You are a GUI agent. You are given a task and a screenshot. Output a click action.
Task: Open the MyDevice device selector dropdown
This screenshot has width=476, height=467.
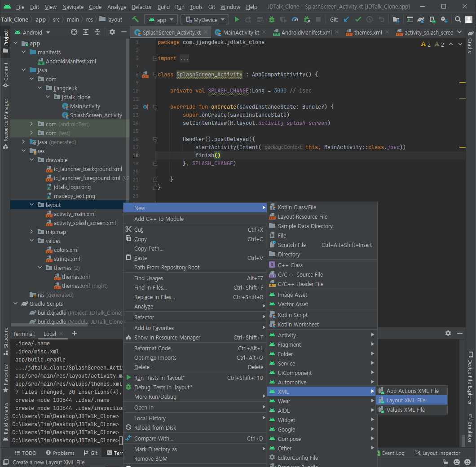click(205, 20)
